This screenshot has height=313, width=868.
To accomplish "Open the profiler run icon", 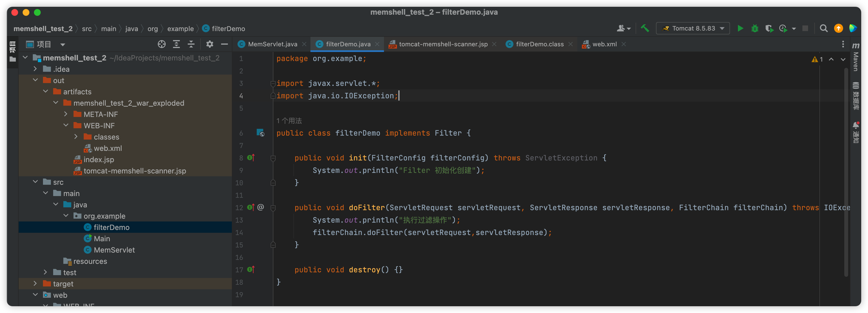I will click(783, 28).
